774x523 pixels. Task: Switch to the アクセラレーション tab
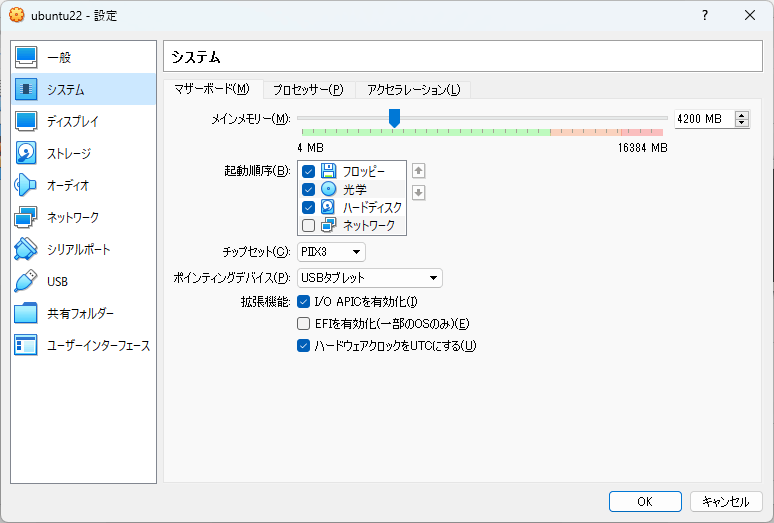(414, 90)
